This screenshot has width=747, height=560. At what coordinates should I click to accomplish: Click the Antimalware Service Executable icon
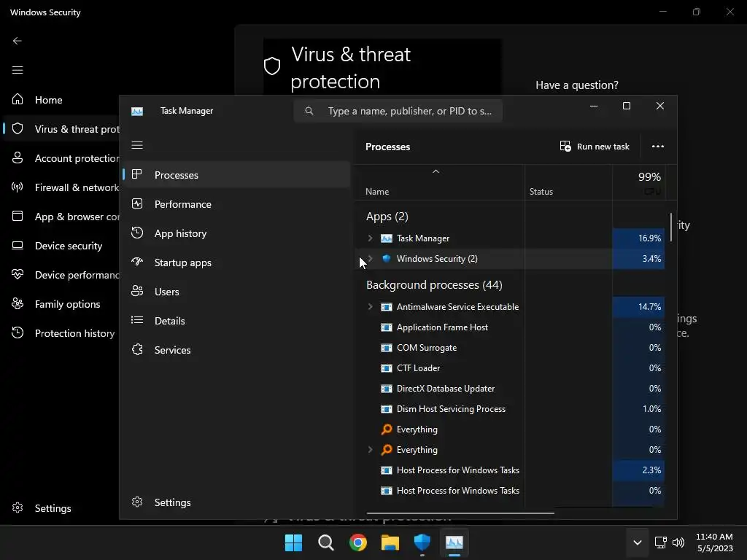click(x=387, y=307)
